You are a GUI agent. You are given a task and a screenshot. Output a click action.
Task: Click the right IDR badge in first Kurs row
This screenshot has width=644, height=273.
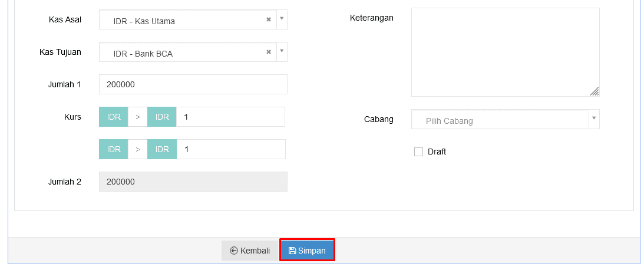coord(162,117)
